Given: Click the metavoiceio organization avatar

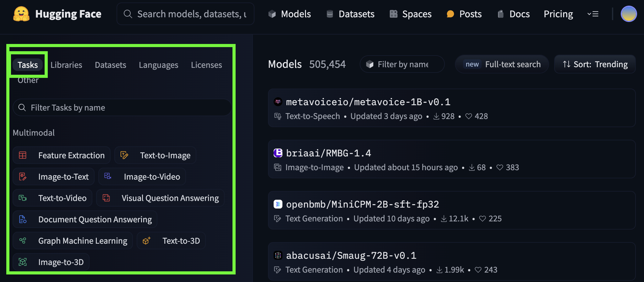Looking at the screenshot, I should (278, 101).
